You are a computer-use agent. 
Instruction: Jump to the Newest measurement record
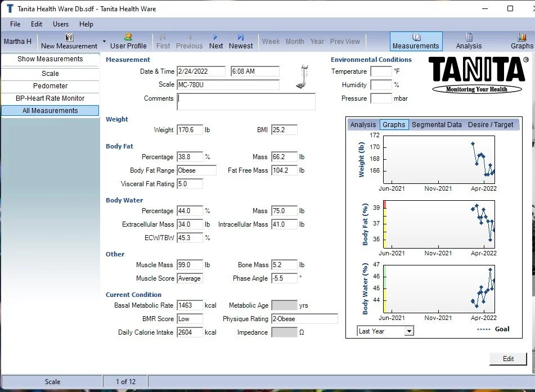pyautogui.click(x=241, y=41)
